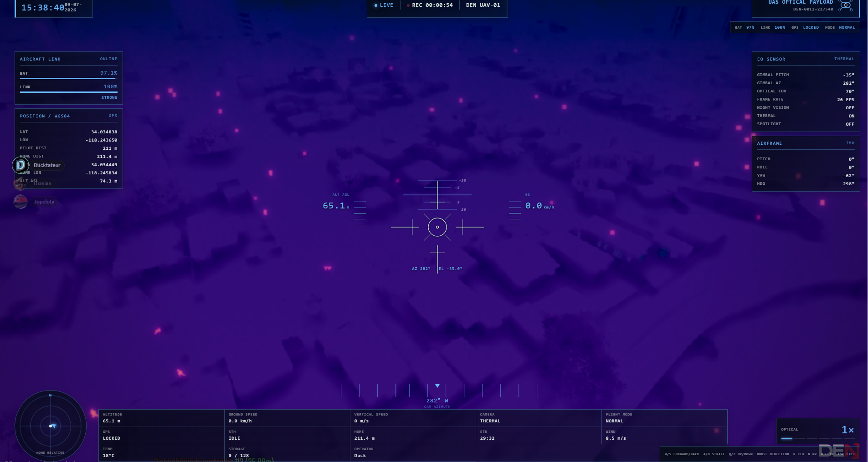Click the VERTICAL SPEED bottom cell
This screenshot has height=462, width=868.
413,418
